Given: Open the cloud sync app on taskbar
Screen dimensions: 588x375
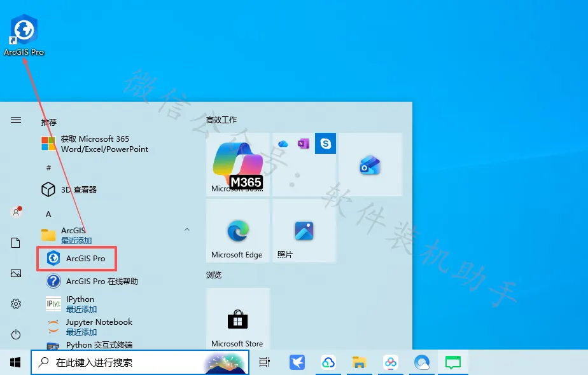Looking at the screenshot, I should (328, 362).
